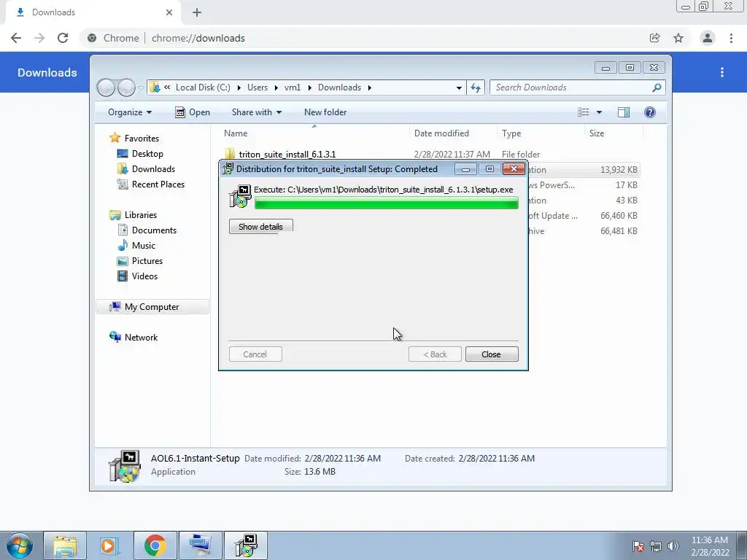
Task: Switch to the Downloads browser tab
Action: [93, 13]
